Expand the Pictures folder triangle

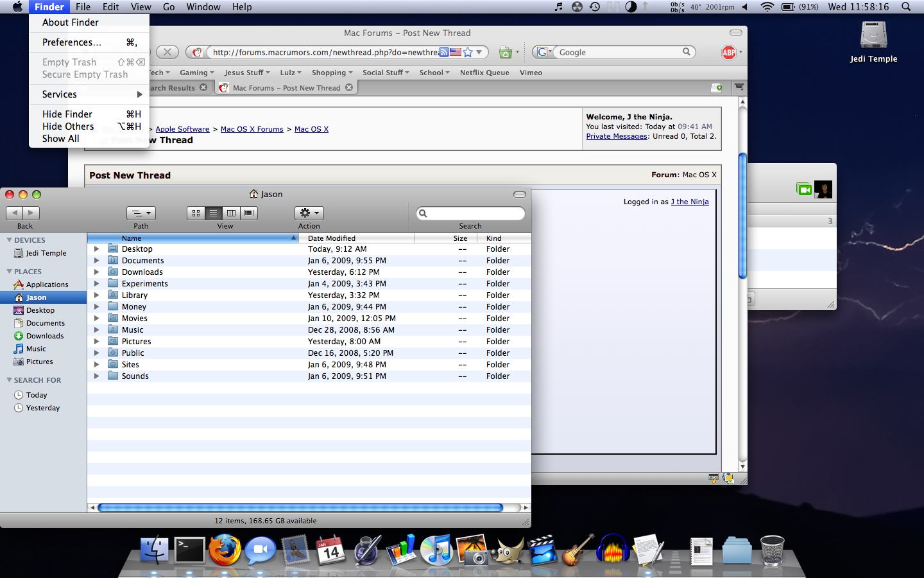96,342
